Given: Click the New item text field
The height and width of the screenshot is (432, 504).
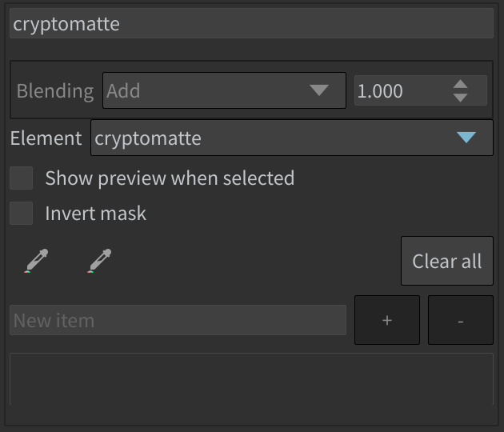Looking at the screenshot, I should pyautogui.click(x=178, y=320).
